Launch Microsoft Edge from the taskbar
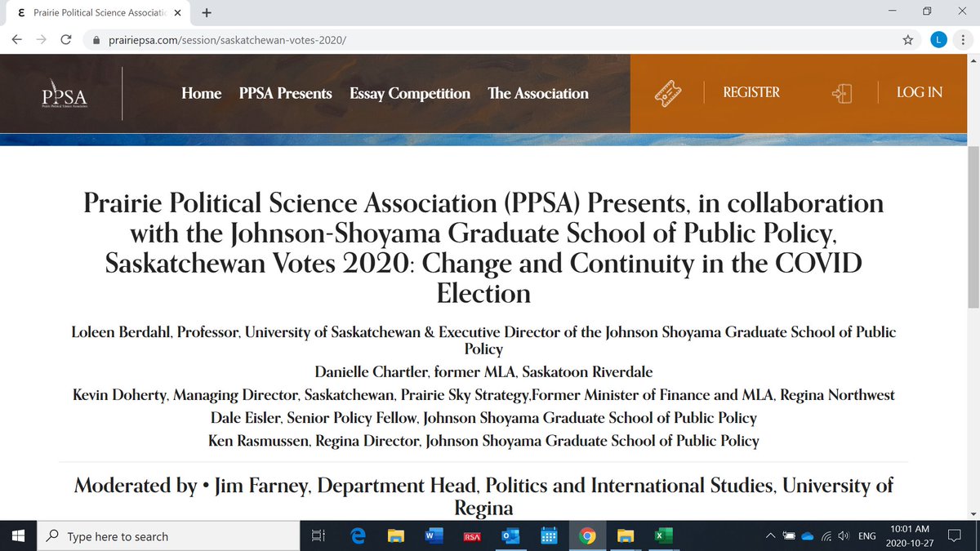Screen dimensions: 980x551 pos(357,536)
